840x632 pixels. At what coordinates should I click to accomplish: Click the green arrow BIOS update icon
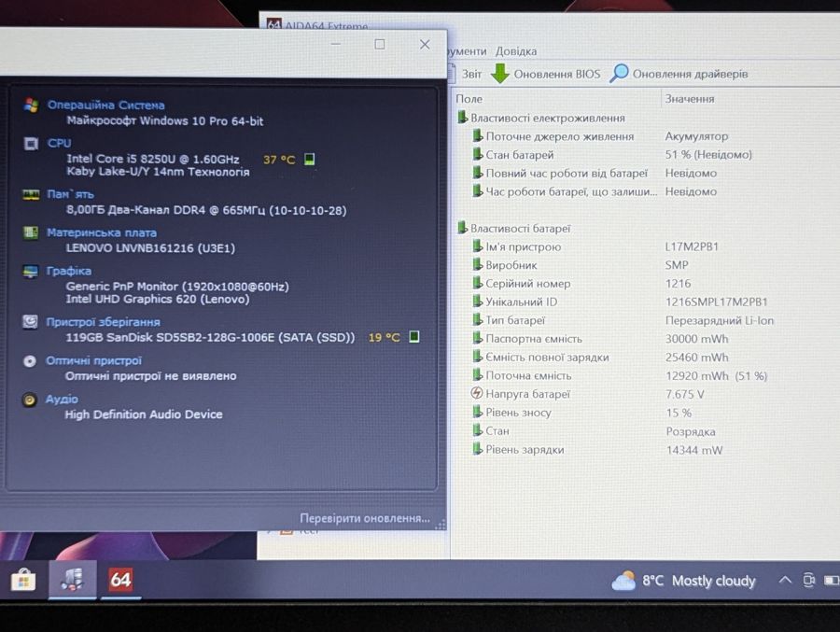(500, 74)
